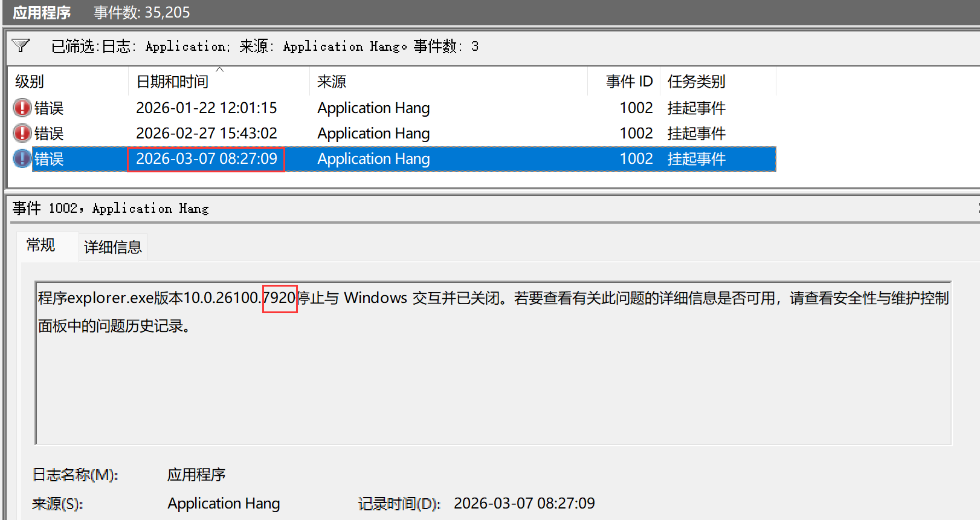Click the 任务类别 column header
The height and width of the screenshot is (520, 980).
click(x=696, y=82)
